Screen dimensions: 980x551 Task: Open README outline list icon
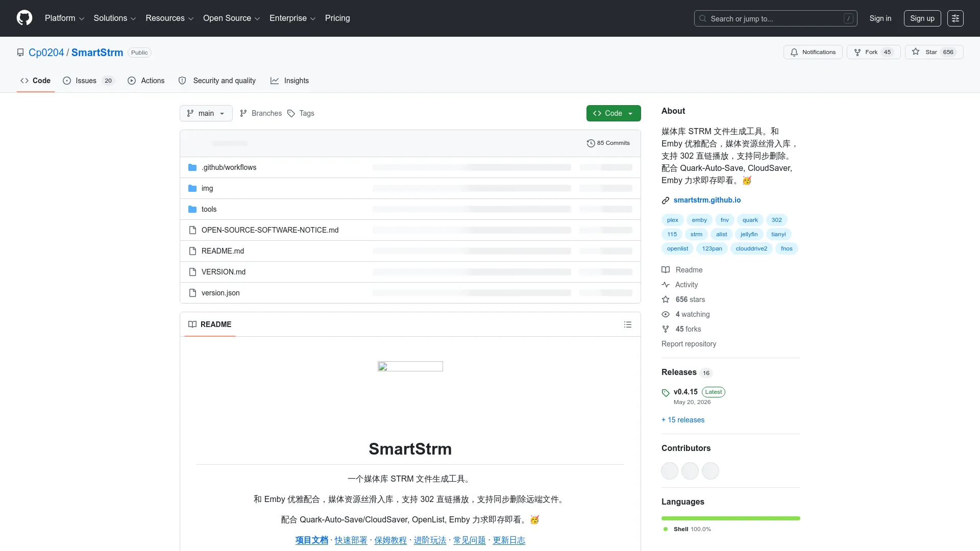point(628,324)
